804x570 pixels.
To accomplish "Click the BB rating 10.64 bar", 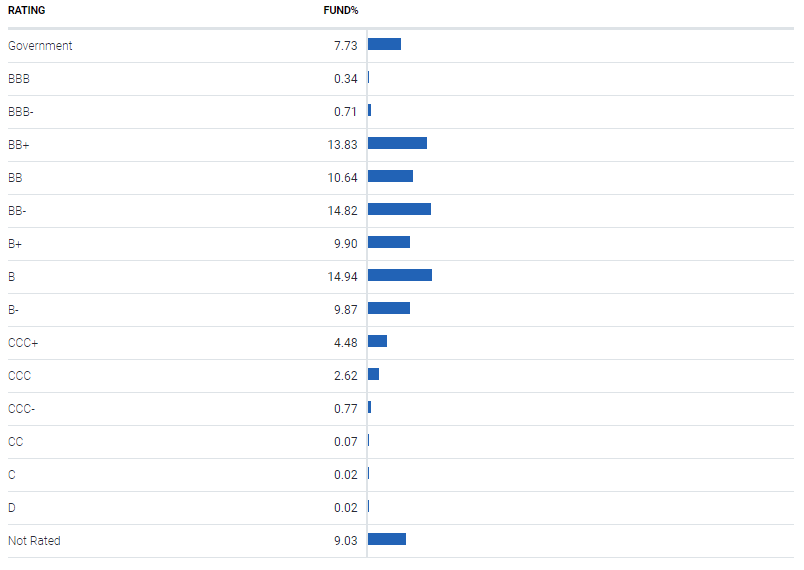I will pyautogui.click(x=390, y=176).
